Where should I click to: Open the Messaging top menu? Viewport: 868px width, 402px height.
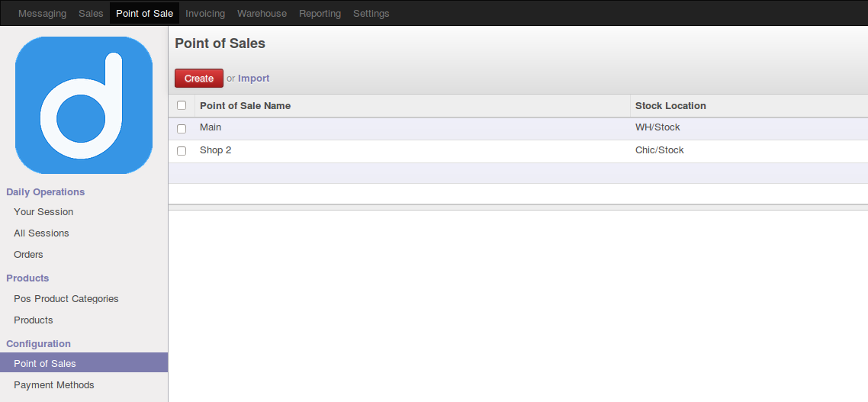(42, 13)
